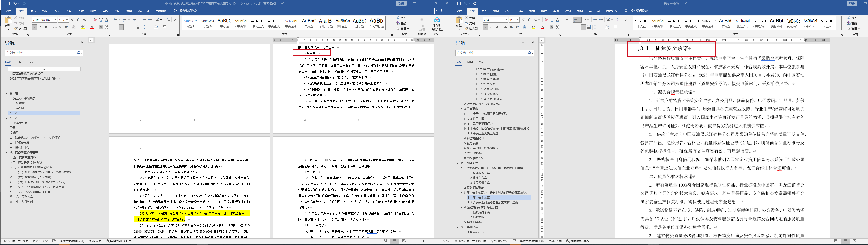868x245 pixels.
Task: Apply 节标题 style in right Word window
Action: point(726,23)
